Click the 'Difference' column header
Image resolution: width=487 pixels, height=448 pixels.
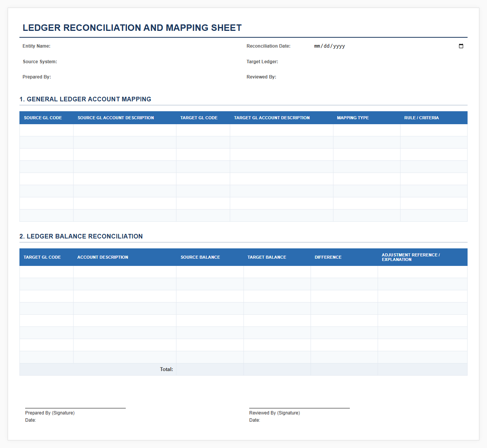click(344, 257)
